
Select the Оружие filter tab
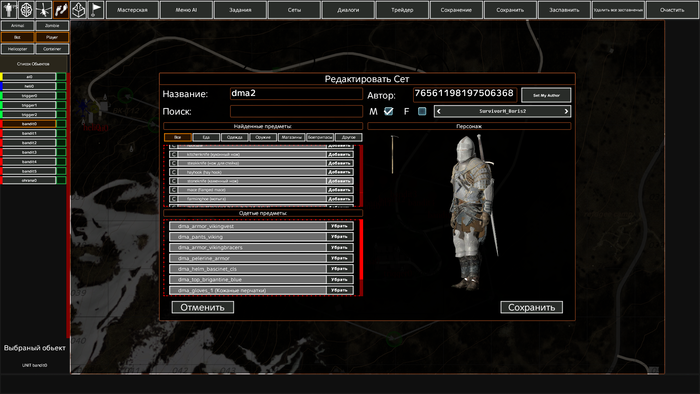[x=263, y=137]
